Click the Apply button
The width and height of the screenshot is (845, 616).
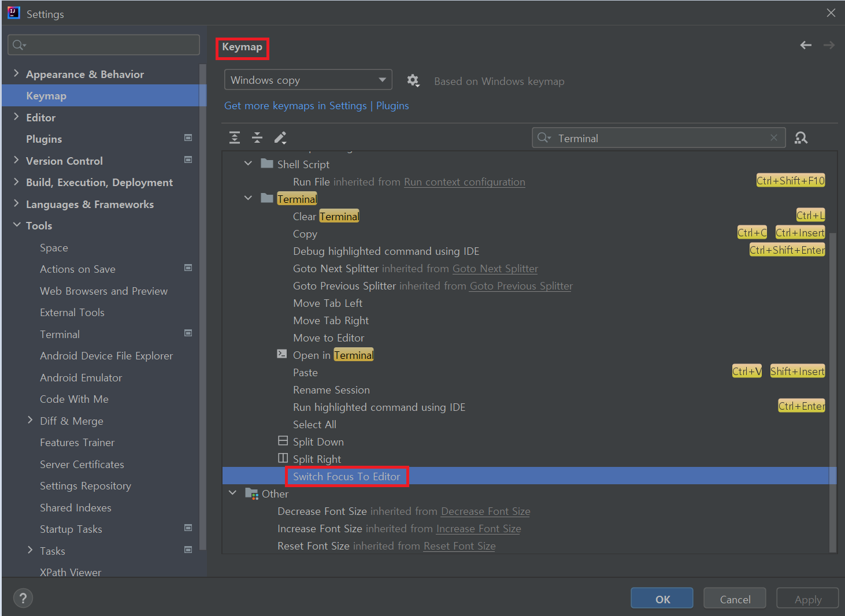click(807, 598)
